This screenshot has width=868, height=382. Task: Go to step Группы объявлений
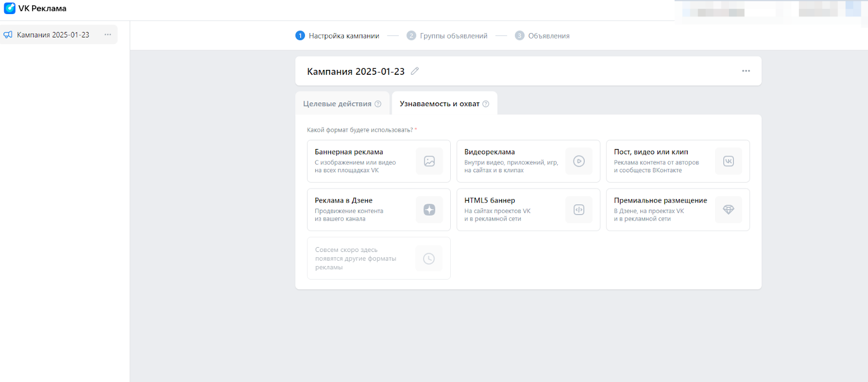tap(453, 36)
